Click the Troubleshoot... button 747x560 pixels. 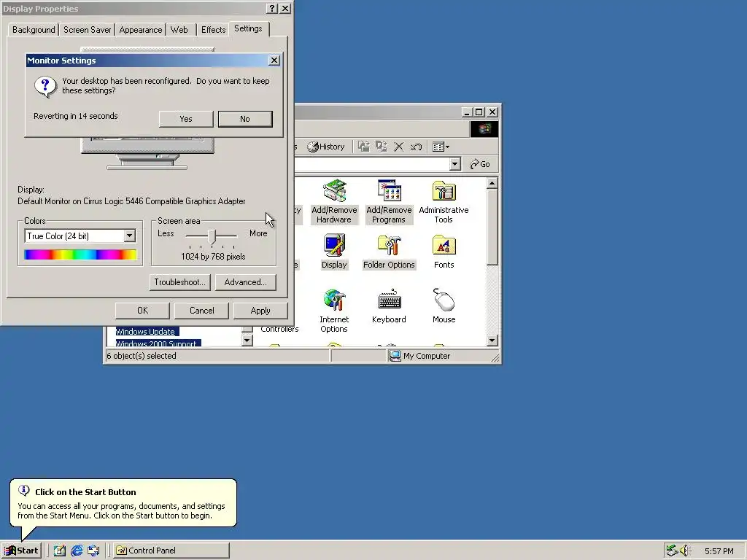179,282
